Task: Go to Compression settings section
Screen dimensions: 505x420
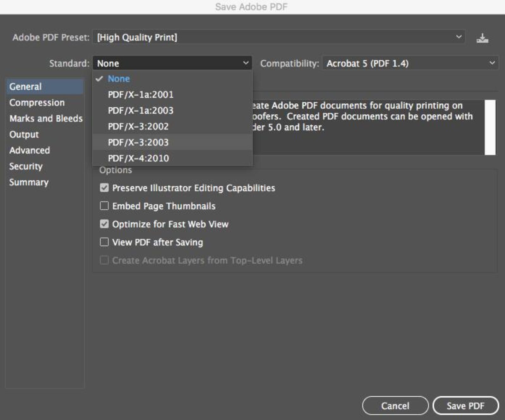Action: pos(45,102)
